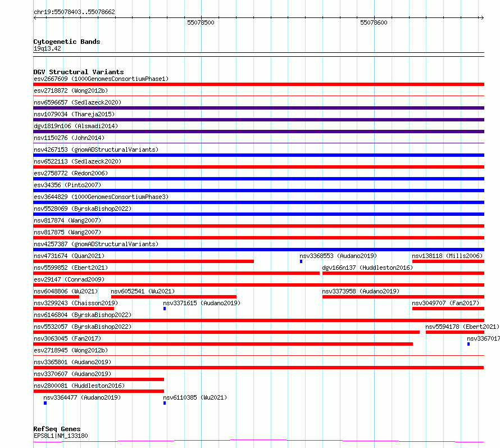Image resolution: width=500 pixels, height=448 pixels.
Task: Click nsv1079034 (Thareja2015) label
Action: 74,114
